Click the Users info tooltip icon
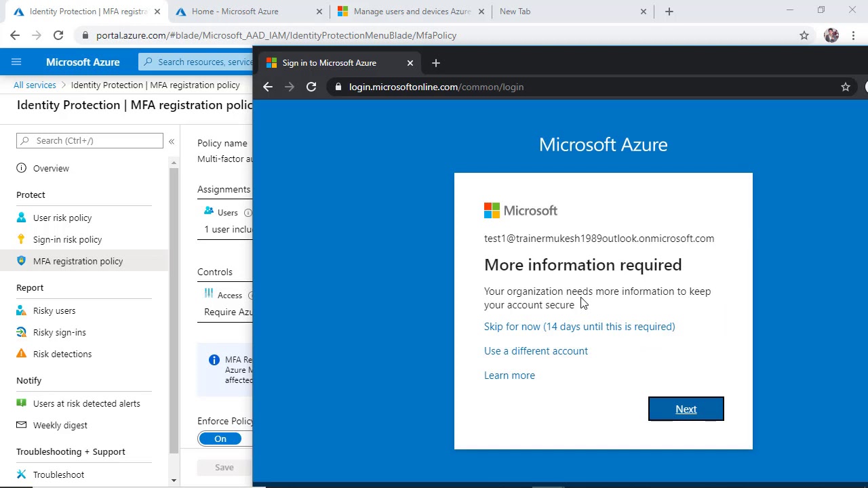Image resolution: width=868 pixels, height=488 pixels. [248, 213]
